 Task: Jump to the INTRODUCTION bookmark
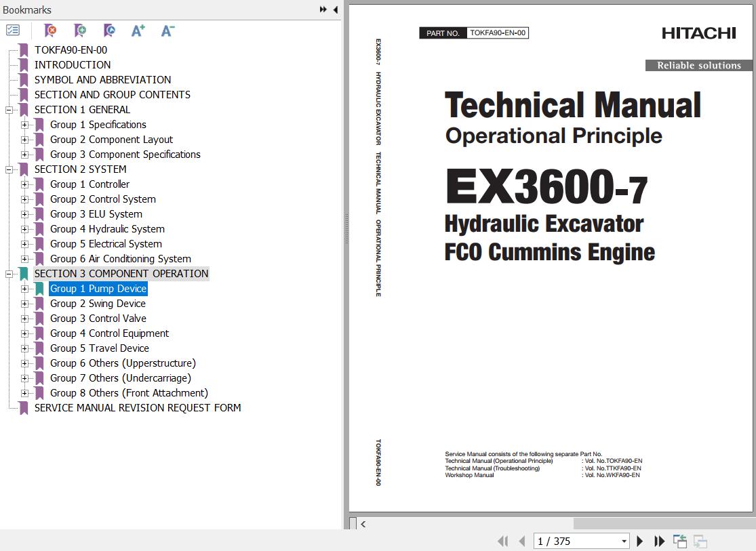pyautogui.click(x=73, y=65)
